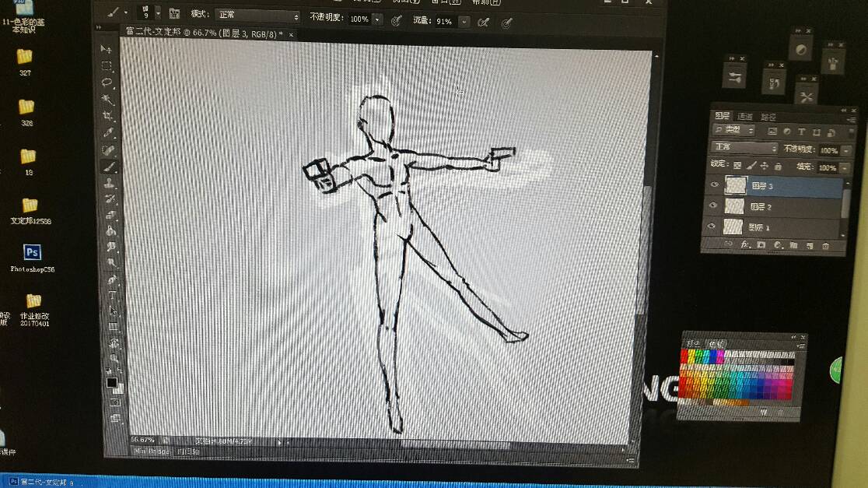Open layer blend mode 正常 dropdown
Image resolution: width=868 pixels, height=488 pixels.
pyautogui.click(x=744, y=147)
